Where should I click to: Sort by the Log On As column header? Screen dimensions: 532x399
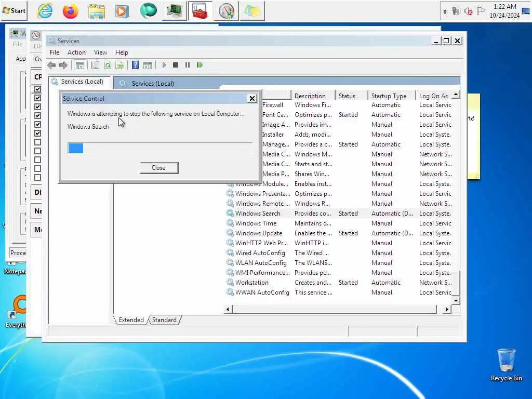tap(434, 96)
